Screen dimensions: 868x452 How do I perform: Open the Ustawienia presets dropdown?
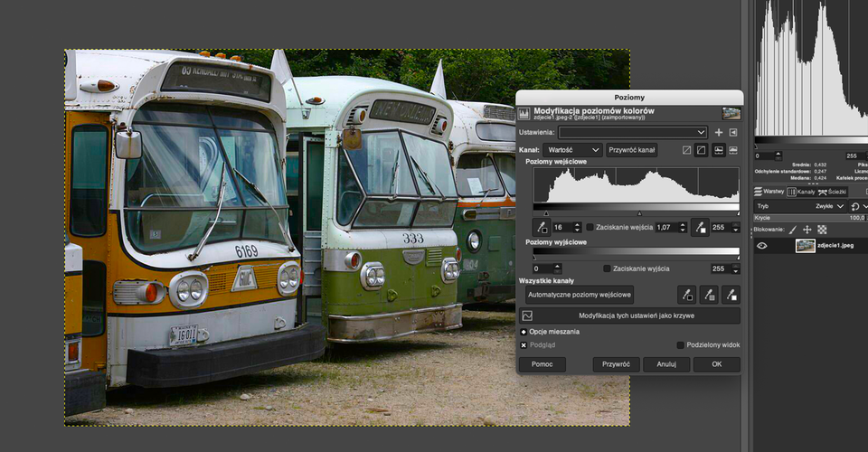point(633,132)
